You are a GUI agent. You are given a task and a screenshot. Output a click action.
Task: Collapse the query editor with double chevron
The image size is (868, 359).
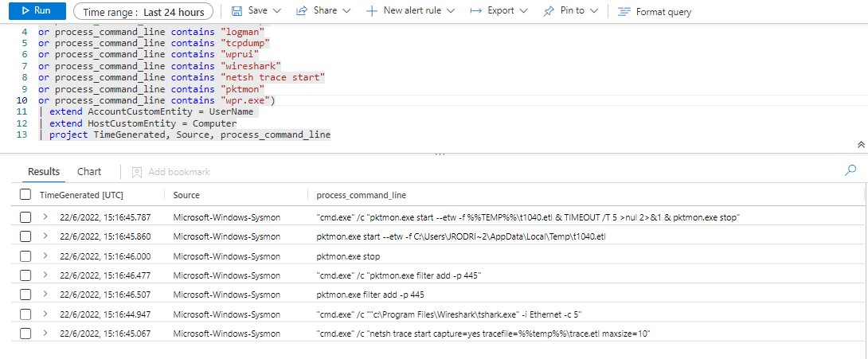(x=860, y=145)
